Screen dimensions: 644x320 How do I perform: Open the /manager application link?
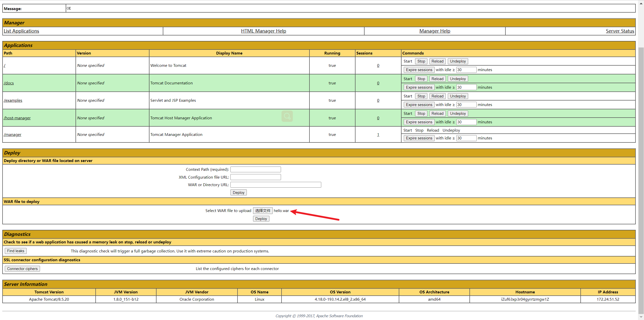pyautogui.click(x=13, y=134)
